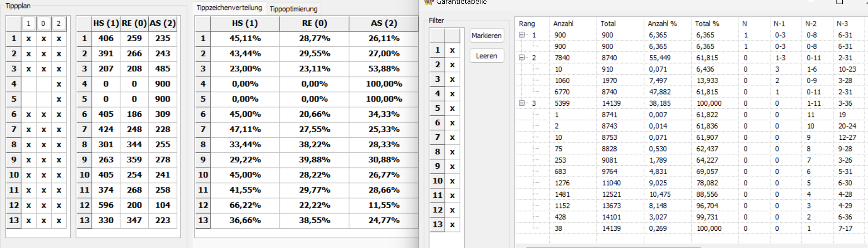Toggle filter x mark for row 13
The width and height of the screenshot is (868, 248).
click(452, 224)
